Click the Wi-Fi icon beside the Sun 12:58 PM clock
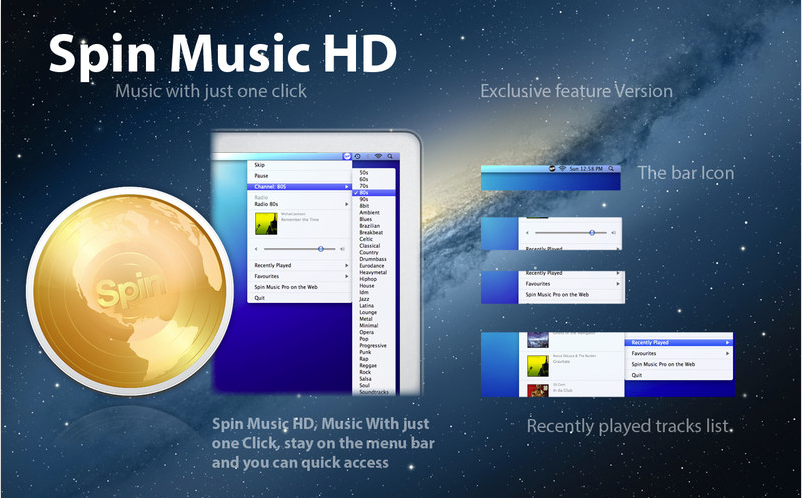 (562, 170)
